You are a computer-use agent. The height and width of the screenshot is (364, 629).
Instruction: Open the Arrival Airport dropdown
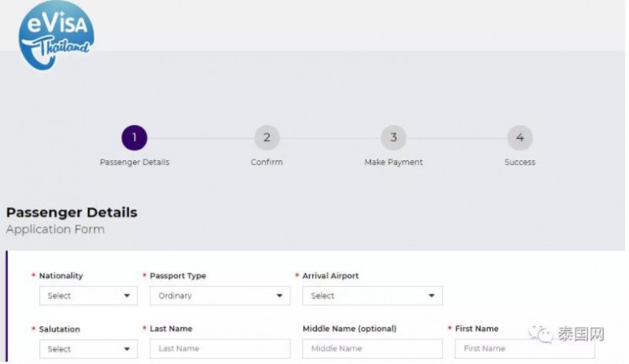[372, 296]
